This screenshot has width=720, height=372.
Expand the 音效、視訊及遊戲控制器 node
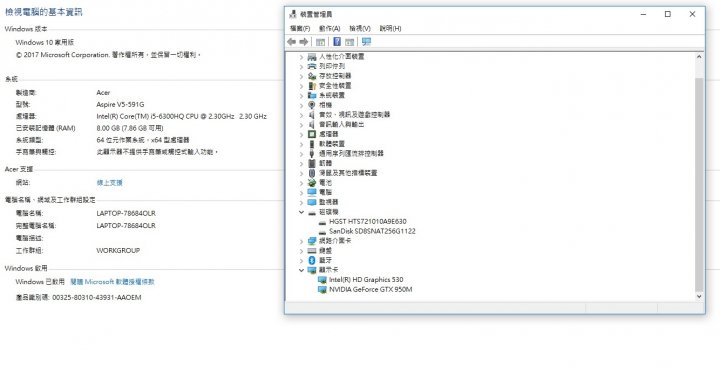[x=301, y=114]
